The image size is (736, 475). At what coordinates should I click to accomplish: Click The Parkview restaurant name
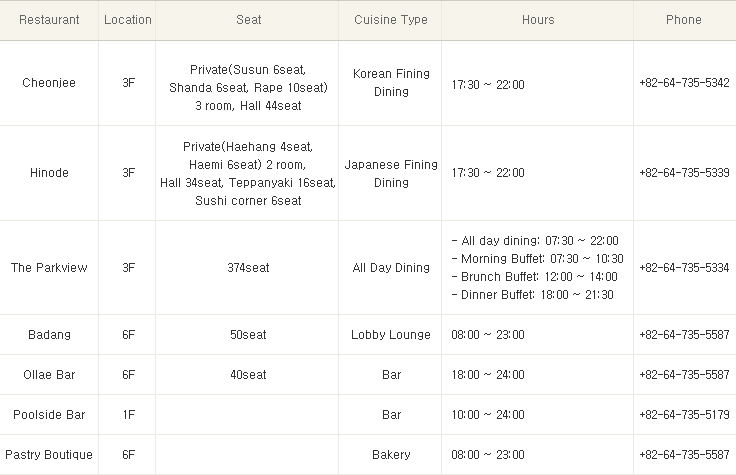(x=49, y=268)
